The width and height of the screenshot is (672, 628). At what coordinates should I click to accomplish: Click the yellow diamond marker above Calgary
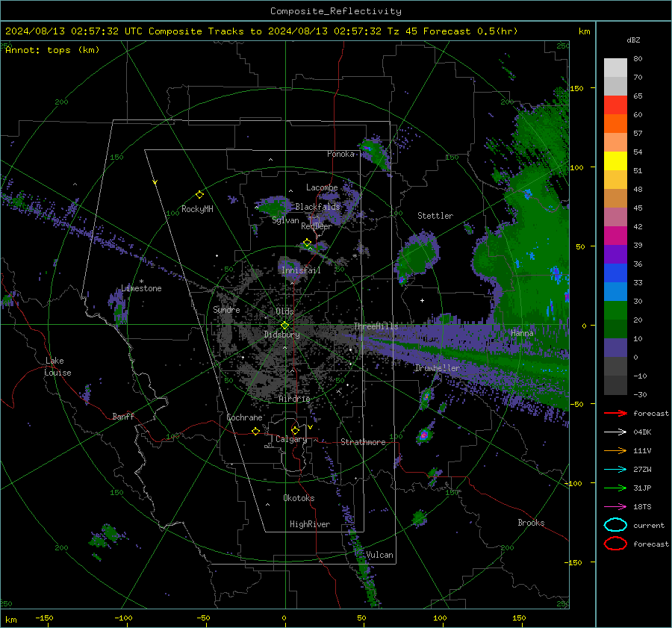[295, 430]
